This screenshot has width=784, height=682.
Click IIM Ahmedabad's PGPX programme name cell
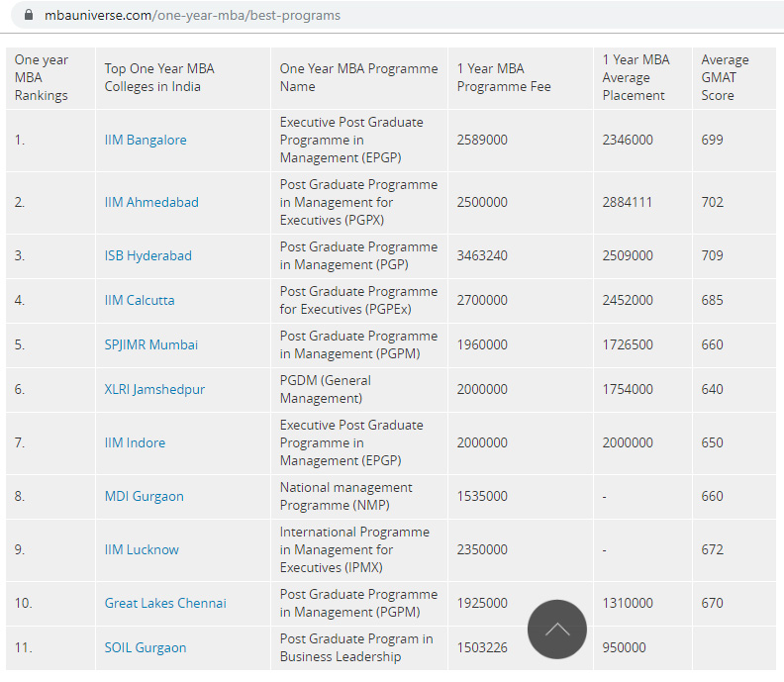point(358,202)
